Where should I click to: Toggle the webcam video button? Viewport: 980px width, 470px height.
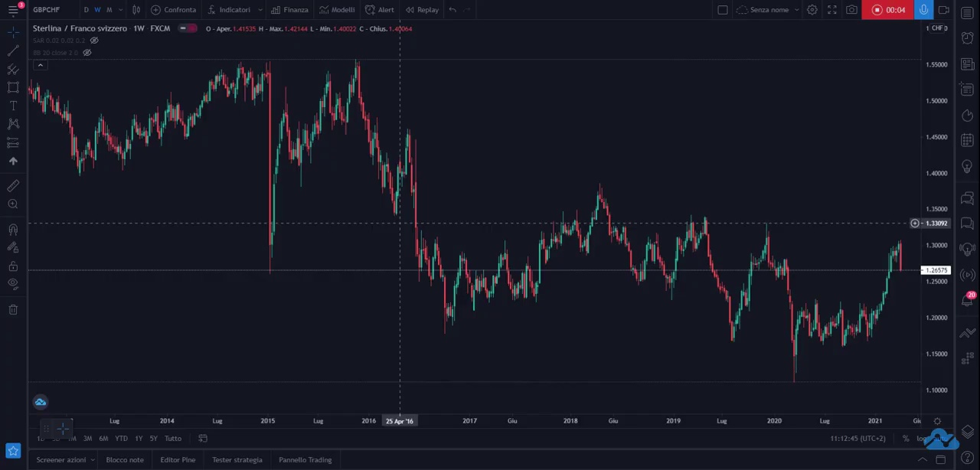click(943, 10)
